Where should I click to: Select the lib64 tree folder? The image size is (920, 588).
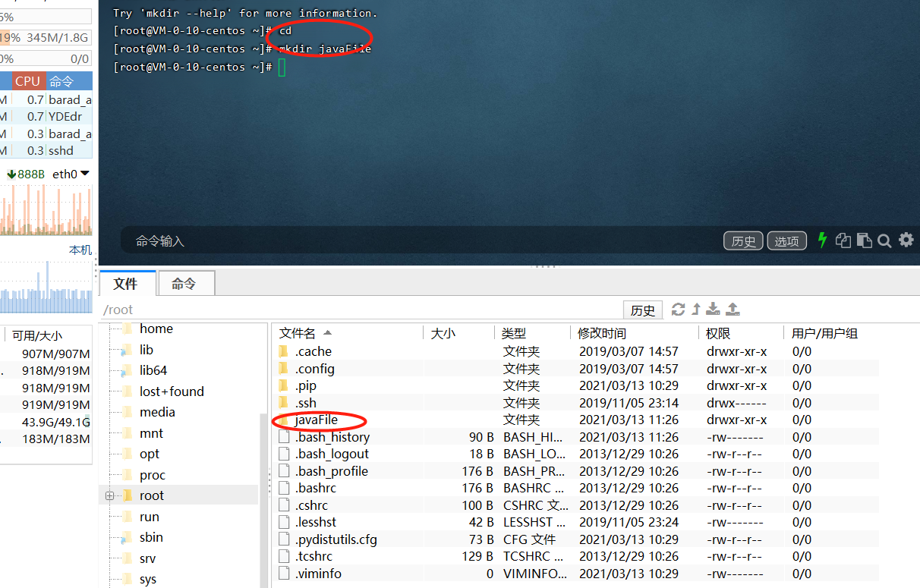[x=153, y=370]
